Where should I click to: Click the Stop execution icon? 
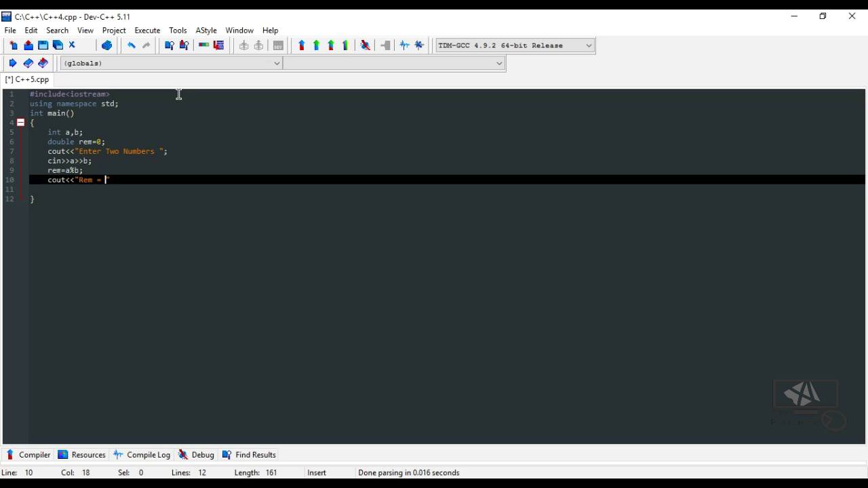(386, 45)
